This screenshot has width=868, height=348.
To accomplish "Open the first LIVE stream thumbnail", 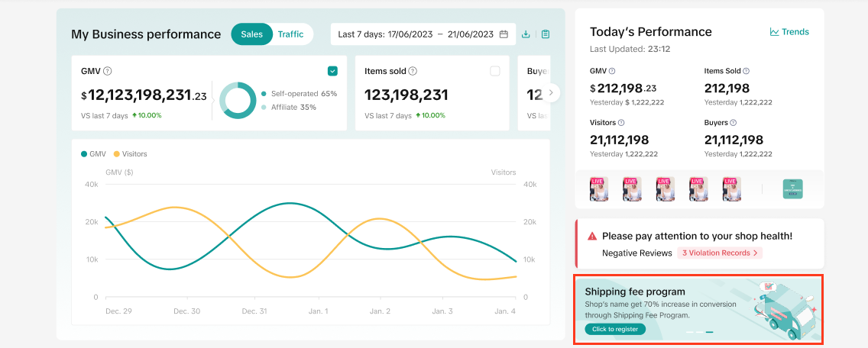I will 598,189.
